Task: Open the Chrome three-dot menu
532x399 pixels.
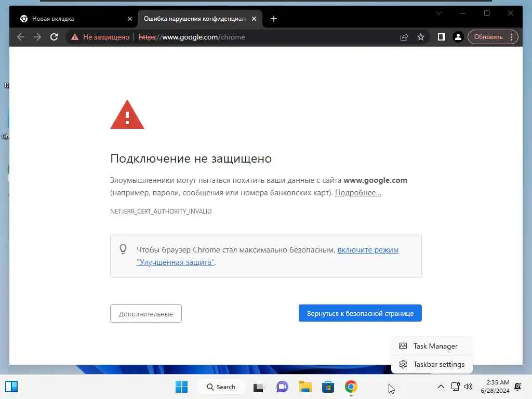Action: coord(511,37)
